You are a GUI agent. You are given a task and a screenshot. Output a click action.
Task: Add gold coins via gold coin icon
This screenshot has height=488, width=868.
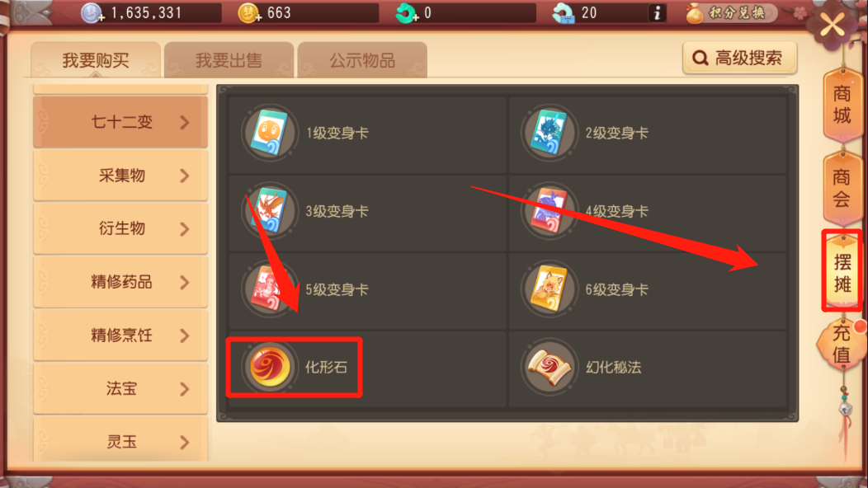pos(249,13)
